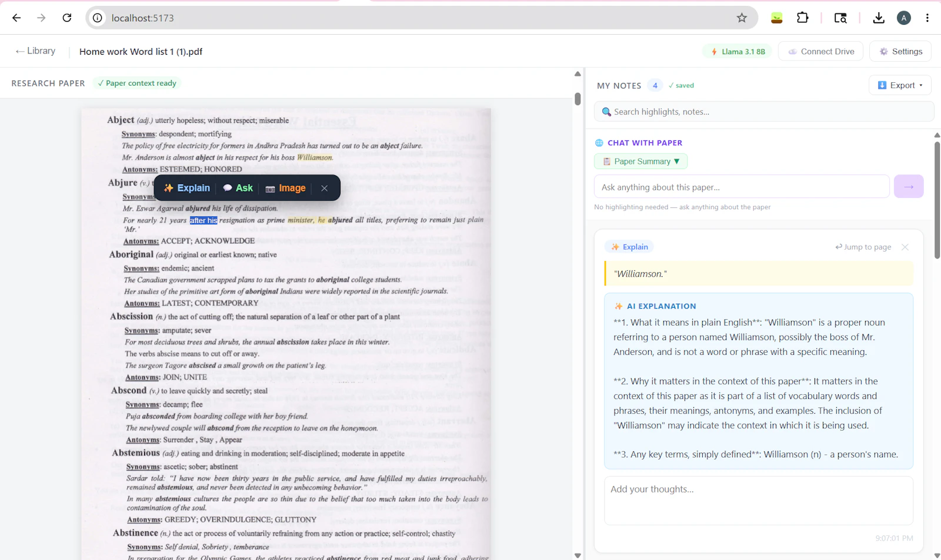Image resolution: width=941 pixels, height=560 pixels.
Task: Click the Abscond heading word
Action: coord(129,390)
